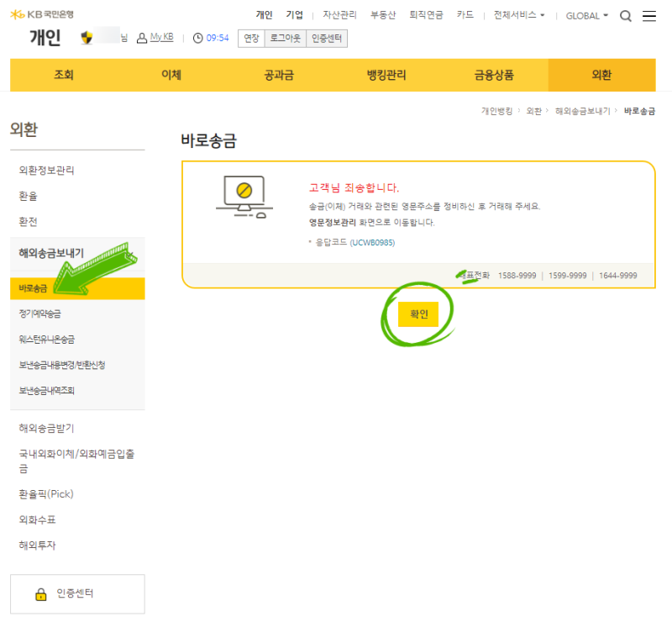Select the 개인 top navigation item
Image resolution: width=672 pixels, height=622 pixels.
tap(264, 15)
